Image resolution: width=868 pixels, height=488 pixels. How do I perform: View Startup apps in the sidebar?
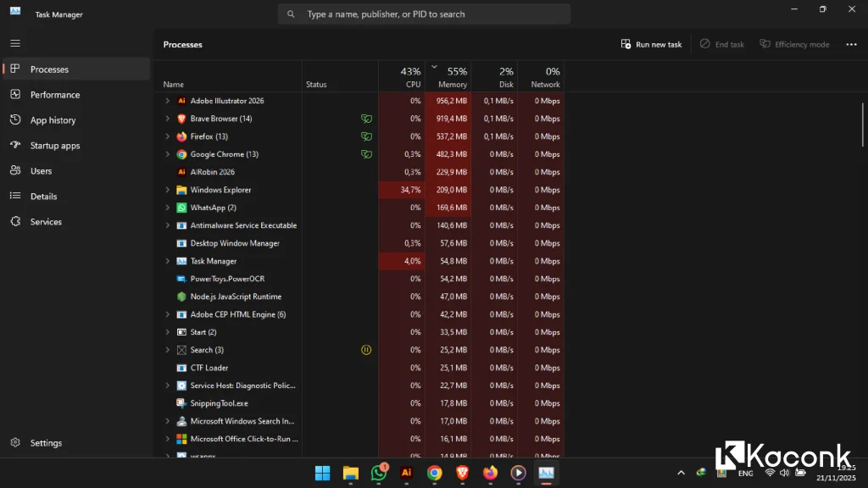point(53,145)
